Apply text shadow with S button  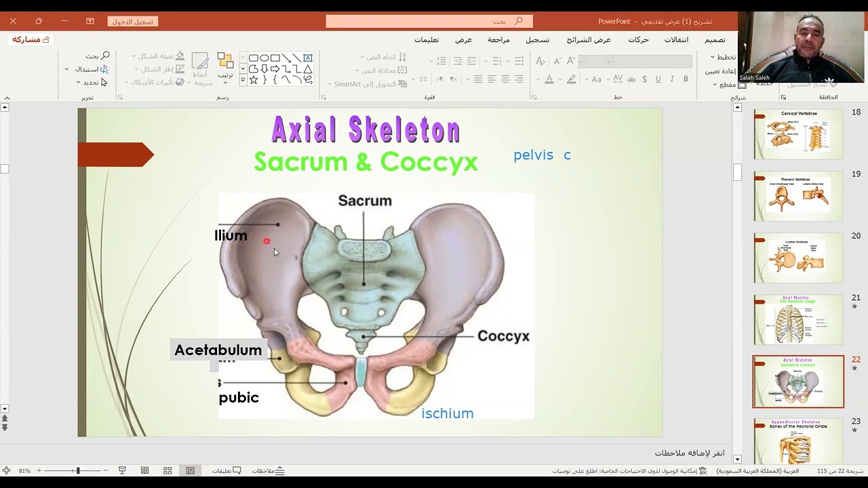click(645, 79)
